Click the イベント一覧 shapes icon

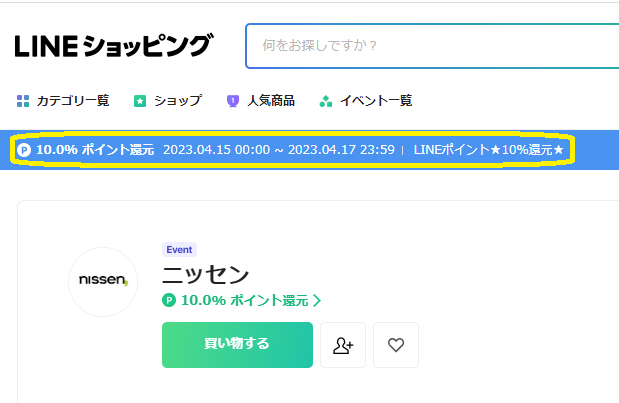click(325, 101)
